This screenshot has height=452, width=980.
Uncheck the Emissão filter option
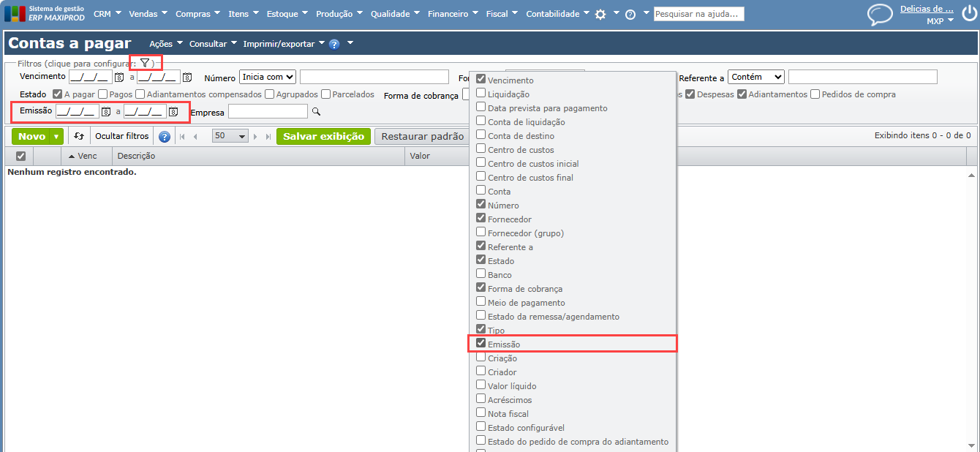click(x=481, y=344)
